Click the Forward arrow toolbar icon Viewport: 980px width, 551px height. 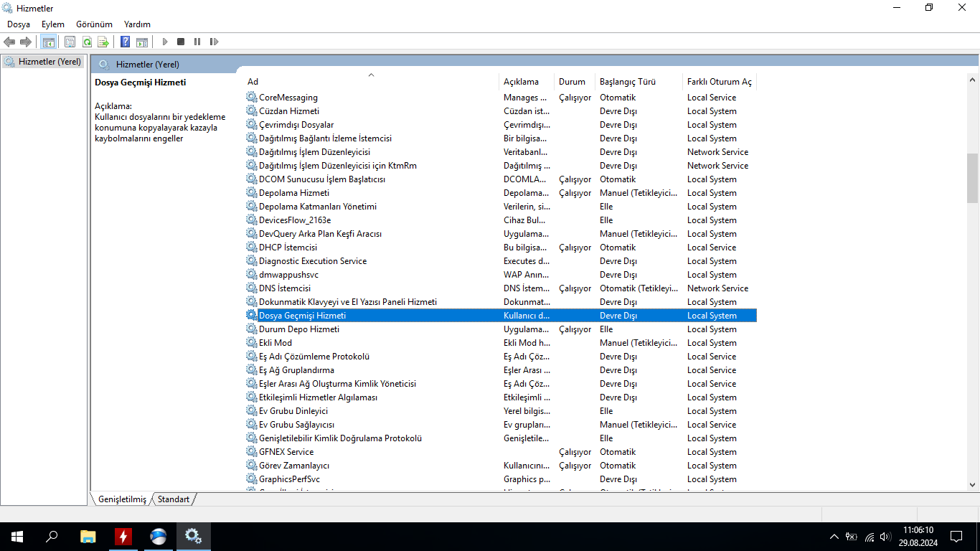[26, 42]
